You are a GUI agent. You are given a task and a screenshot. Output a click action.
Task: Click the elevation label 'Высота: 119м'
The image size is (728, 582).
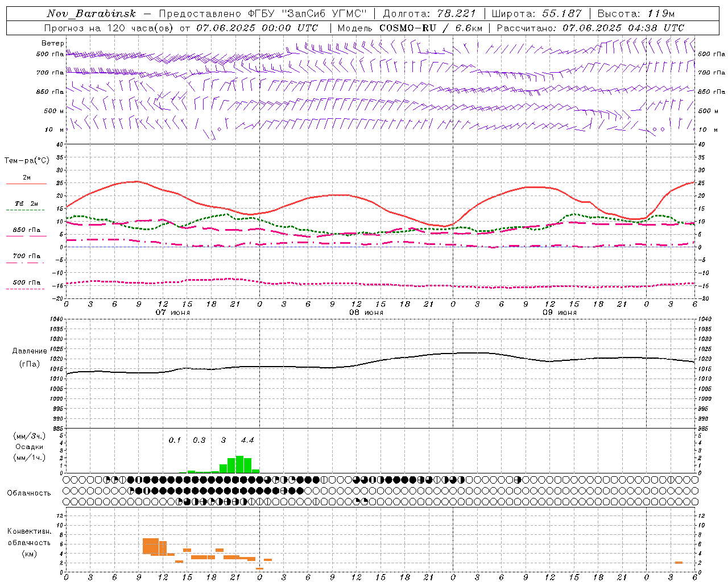point(636,14)
